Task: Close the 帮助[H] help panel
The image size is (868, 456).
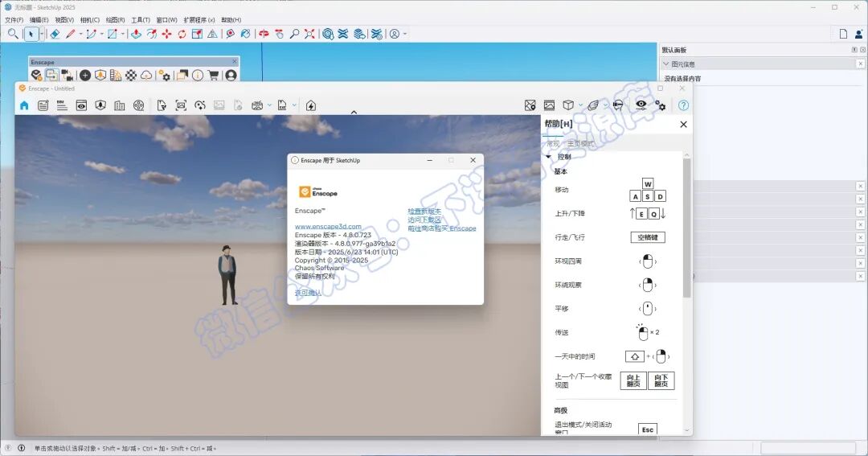Action: coord(684,124)
